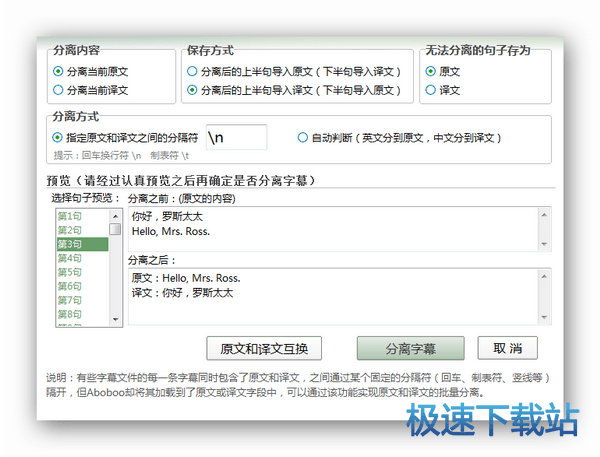Click the 分离字幕 button

(411, 348)
